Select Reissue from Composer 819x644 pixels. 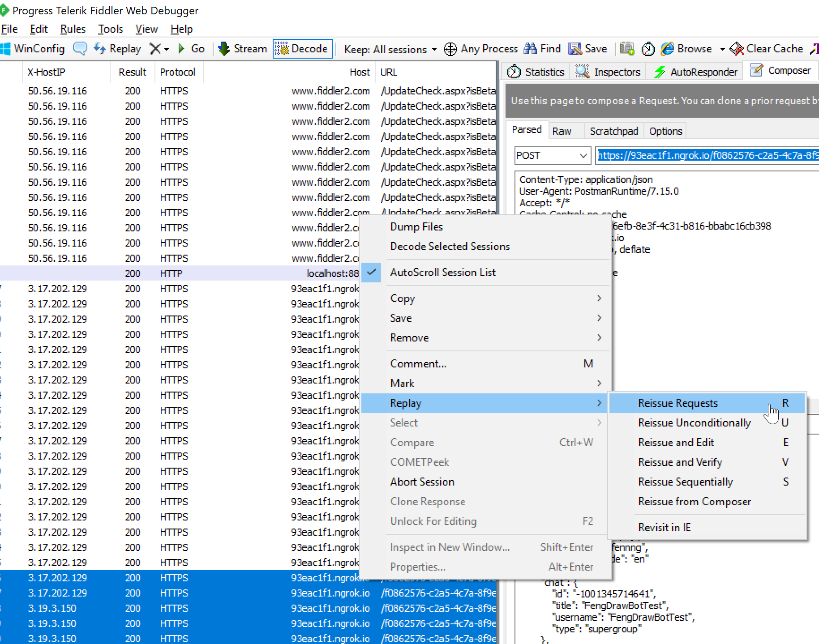click(x=707, y=502)
